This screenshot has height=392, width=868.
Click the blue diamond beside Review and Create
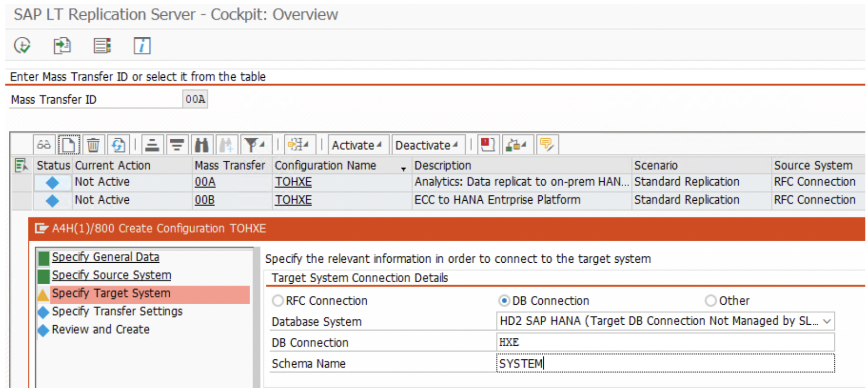44,331
